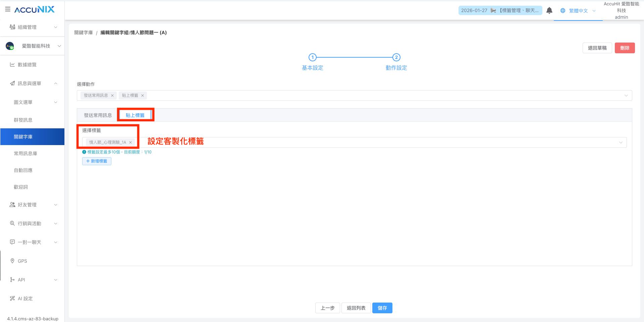This screenshot has width=644, height=322.
Task: Open AI 設定 in sidebar
Action: point(25,299)
